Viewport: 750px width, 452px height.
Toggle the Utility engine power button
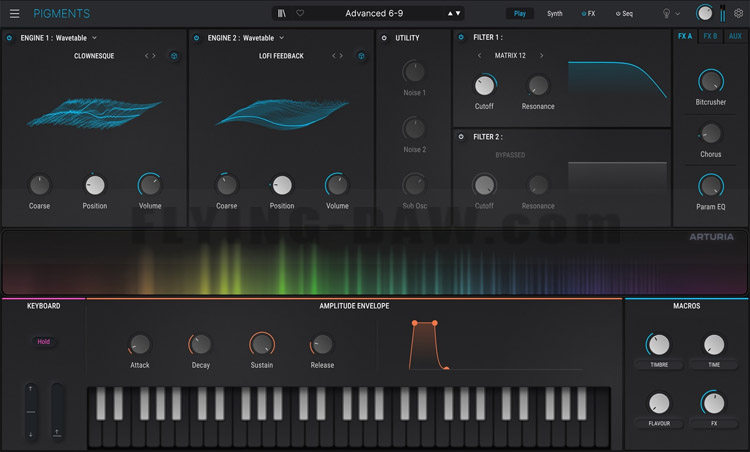(x=384, y=38)
